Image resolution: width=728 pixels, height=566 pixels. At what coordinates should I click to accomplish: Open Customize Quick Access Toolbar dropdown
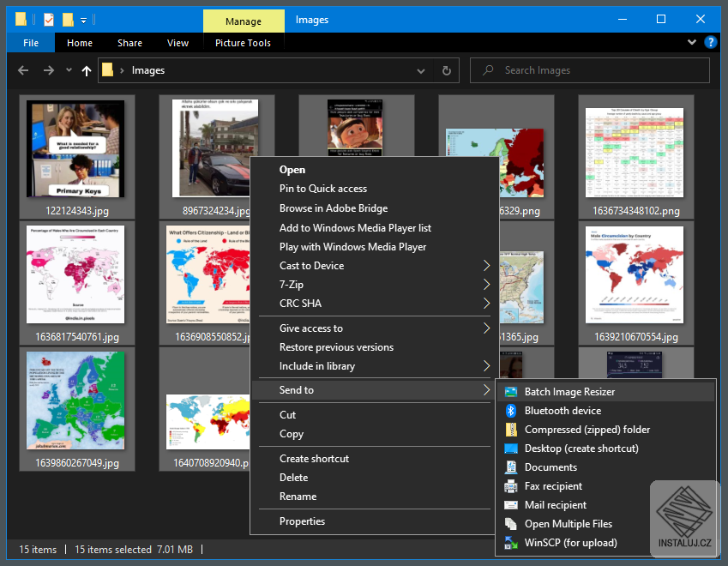click(x=83, y=20)
